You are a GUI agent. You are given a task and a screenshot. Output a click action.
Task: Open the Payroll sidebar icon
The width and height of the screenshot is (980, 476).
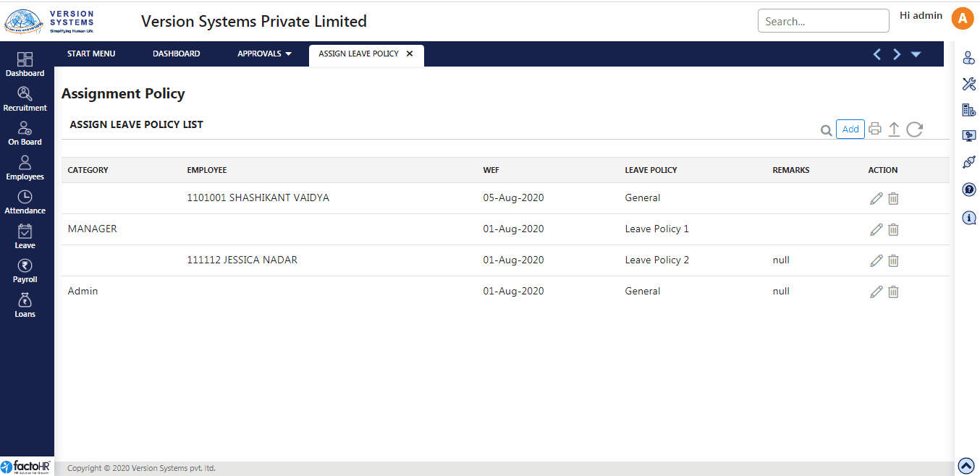click(25, 270)
